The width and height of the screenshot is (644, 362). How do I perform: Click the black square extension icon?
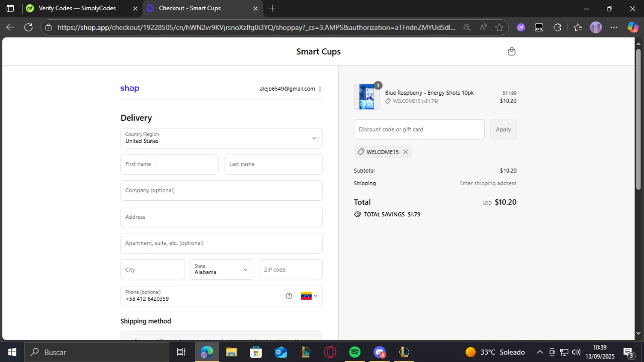pos(539,27)
